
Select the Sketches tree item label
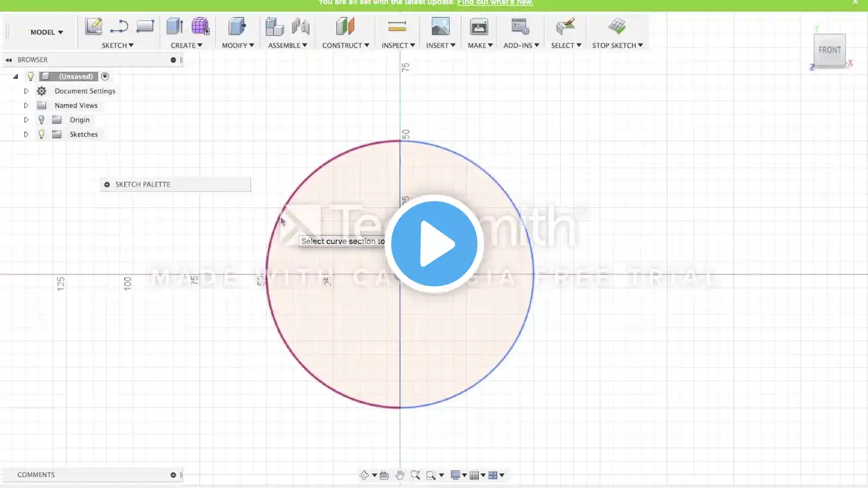click(x=83, y=134)
